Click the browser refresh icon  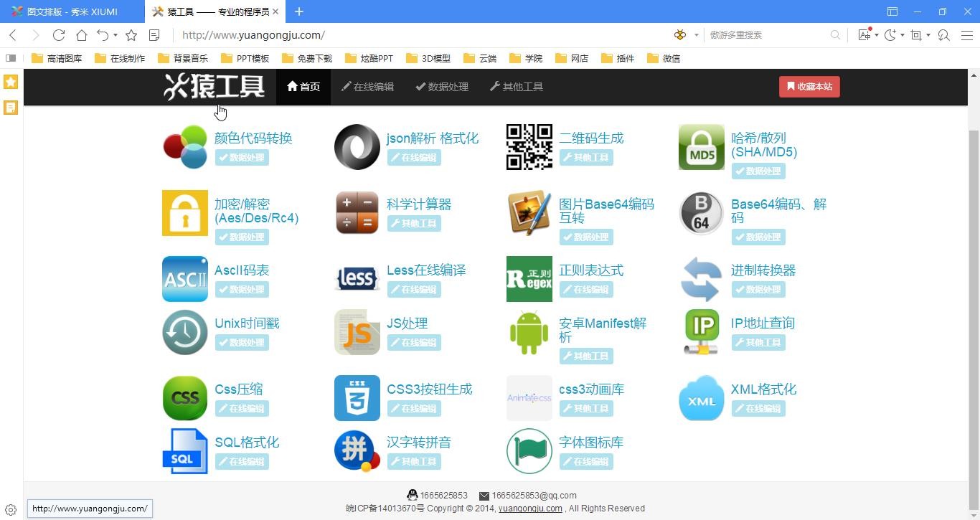[59, 35]
